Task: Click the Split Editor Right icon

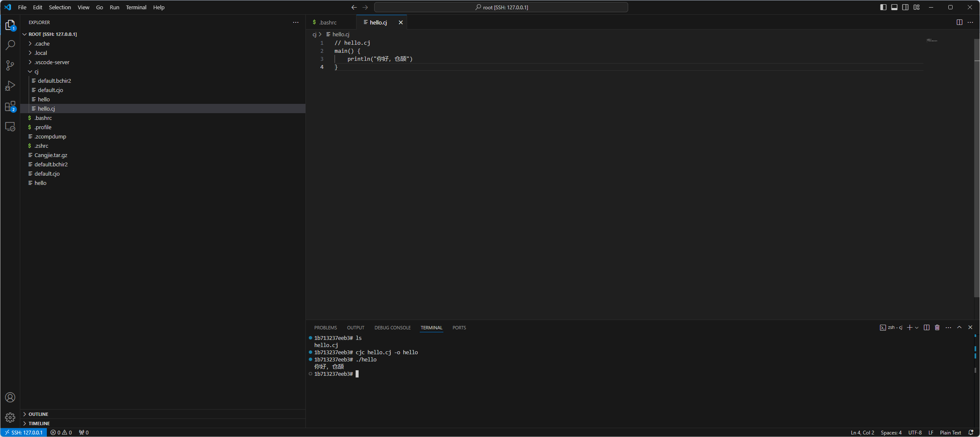Action: [x=959, y=22]
